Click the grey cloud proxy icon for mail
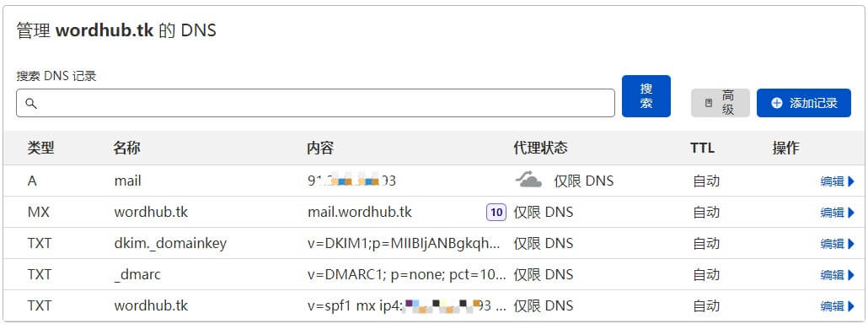This screenshot has height=324, width=868. 528,180
